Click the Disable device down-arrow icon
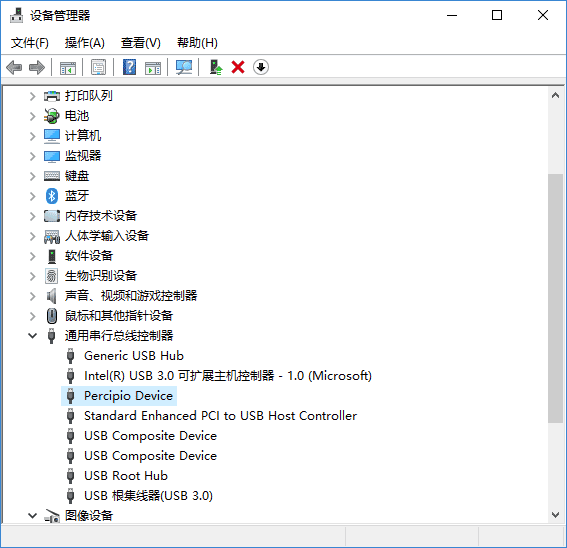The width and height of the screenshot is (567, 548). point(261,67)
